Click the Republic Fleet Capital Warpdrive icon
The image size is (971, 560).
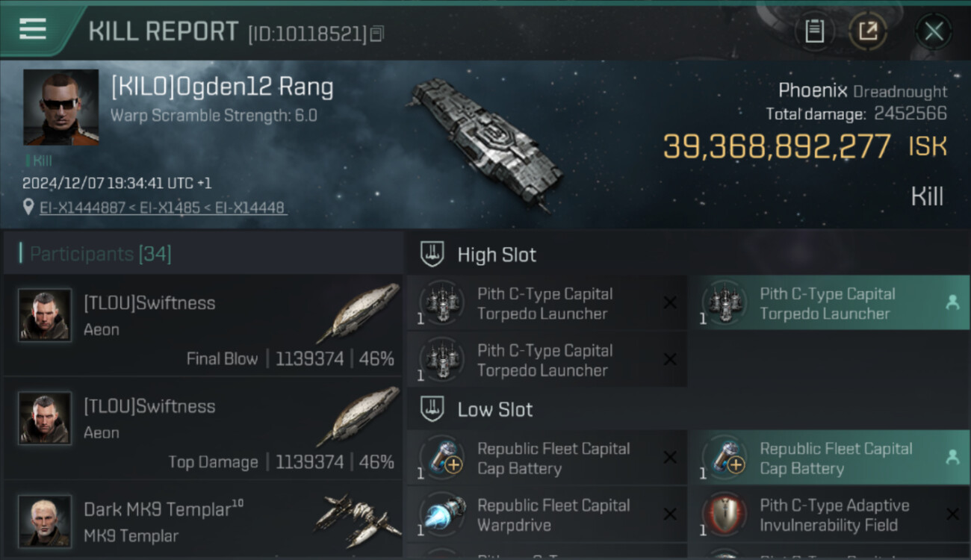pyautogui.click(x=443, y=514)
